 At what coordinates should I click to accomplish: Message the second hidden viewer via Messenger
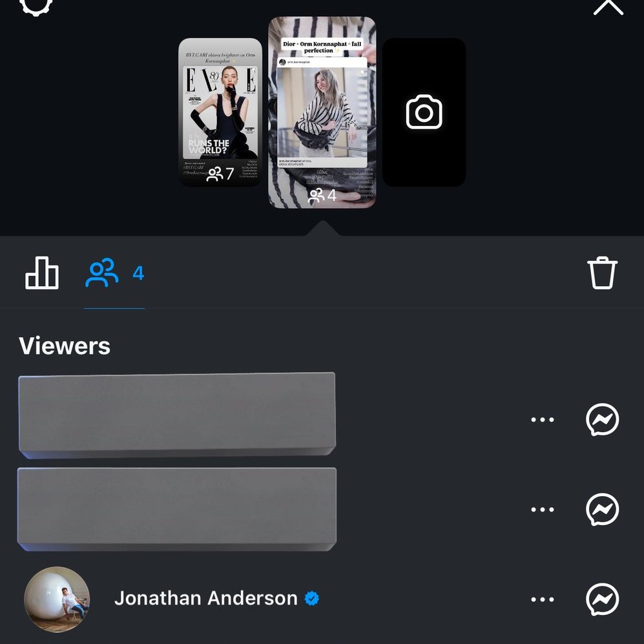click(602, 509)
